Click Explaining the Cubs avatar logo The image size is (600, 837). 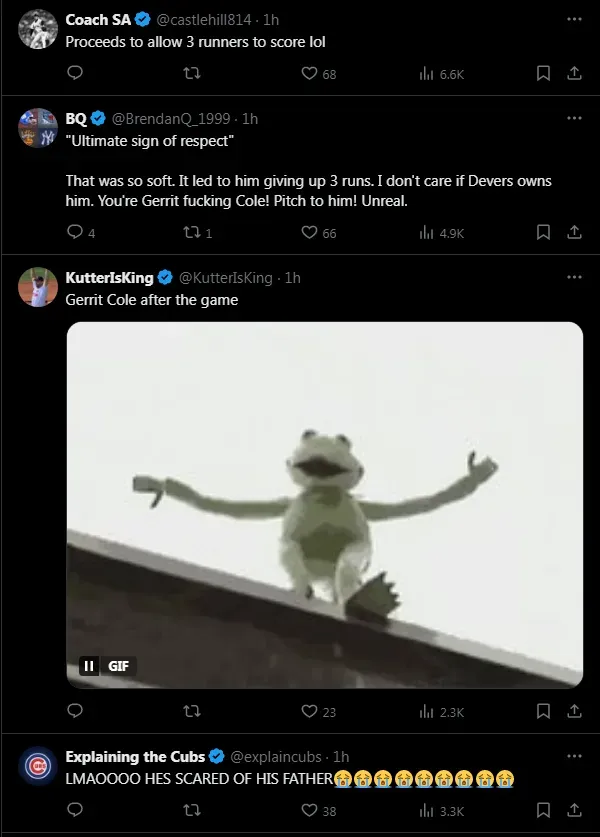38,766
